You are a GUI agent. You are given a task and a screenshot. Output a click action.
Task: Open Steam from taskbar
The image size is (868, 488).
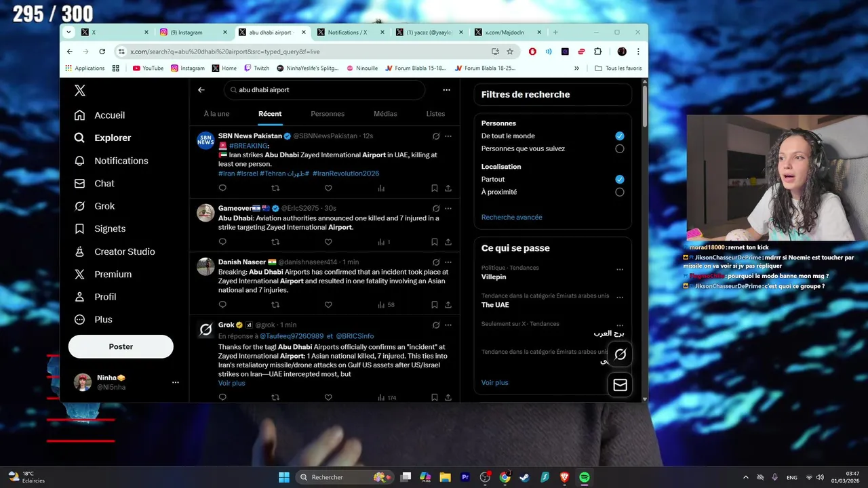[524, 477]
